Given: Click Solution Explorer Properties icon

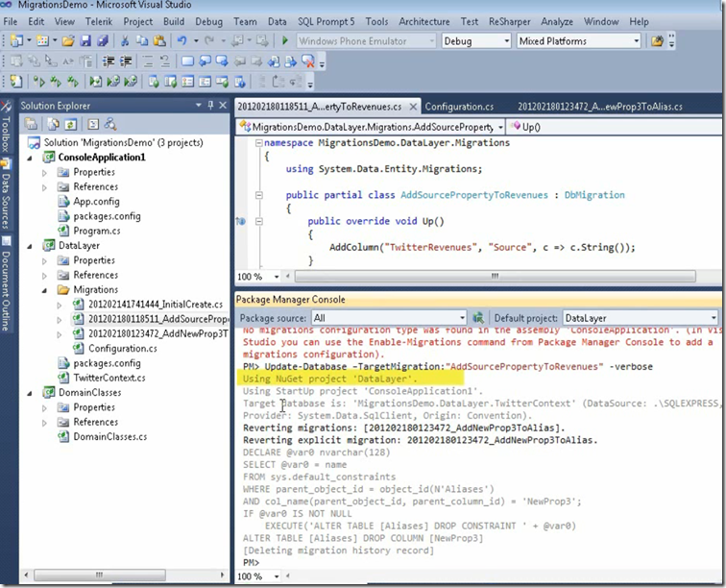Looking at the screenshot, I should [31, 124].
